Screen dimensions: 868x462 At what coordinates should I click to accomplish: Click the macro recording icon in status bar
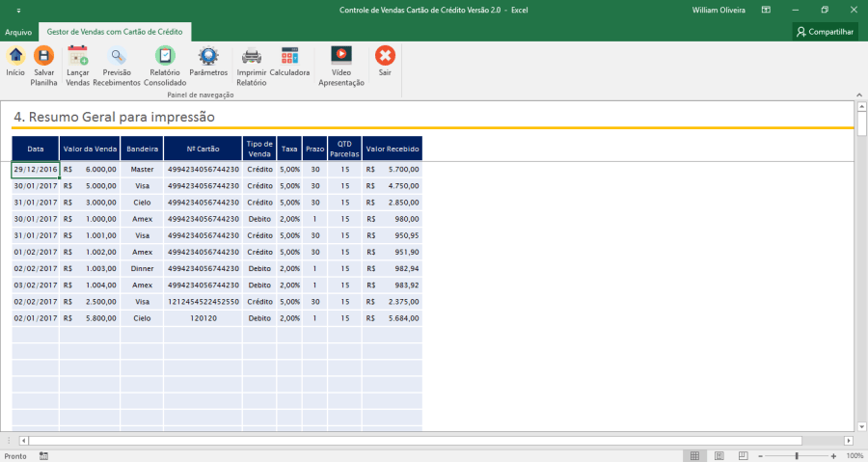43,456
